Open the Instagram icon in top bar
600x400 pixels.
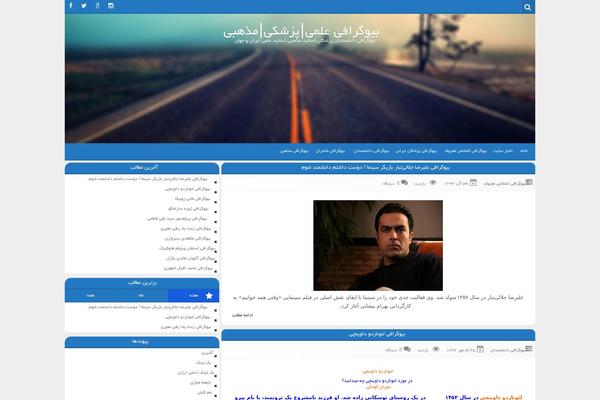click(111, 5)
